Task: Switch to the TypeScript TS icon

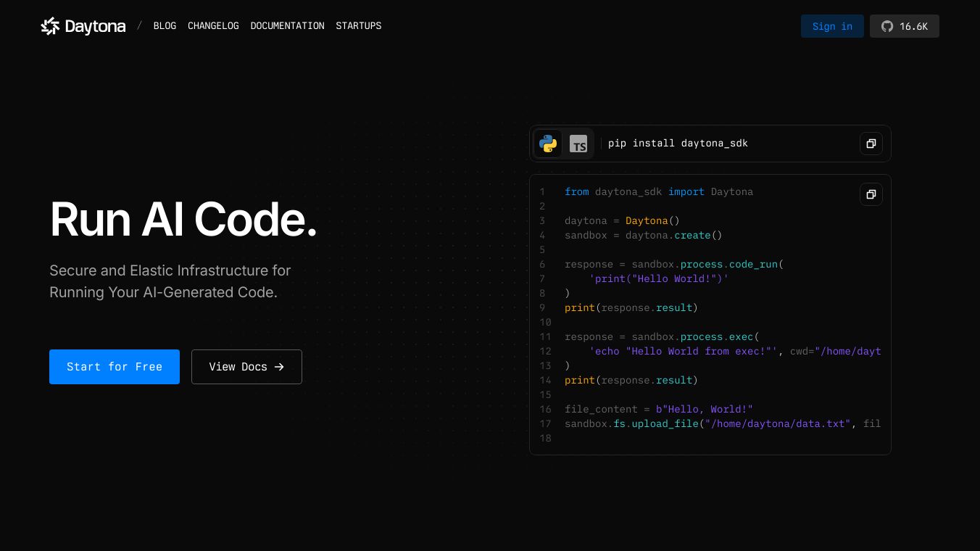Action: point(578,144)
